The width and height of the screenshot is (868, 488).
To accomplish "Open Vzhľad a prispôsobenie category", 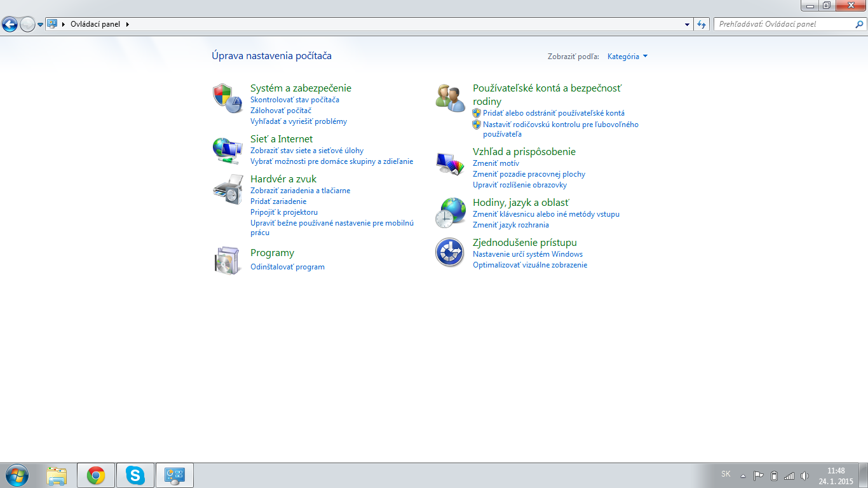I will [524, 151].
